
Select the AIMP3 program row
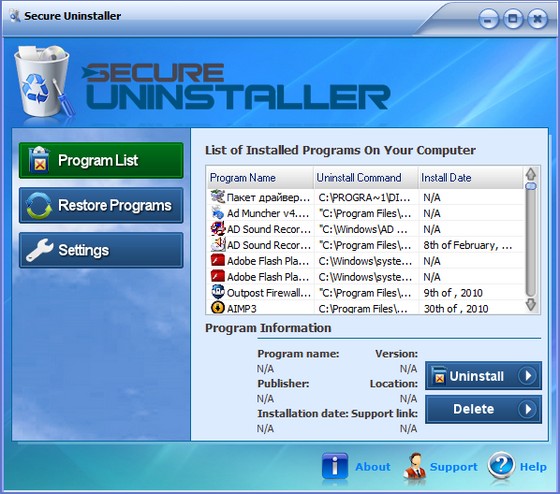pos(366,308)
